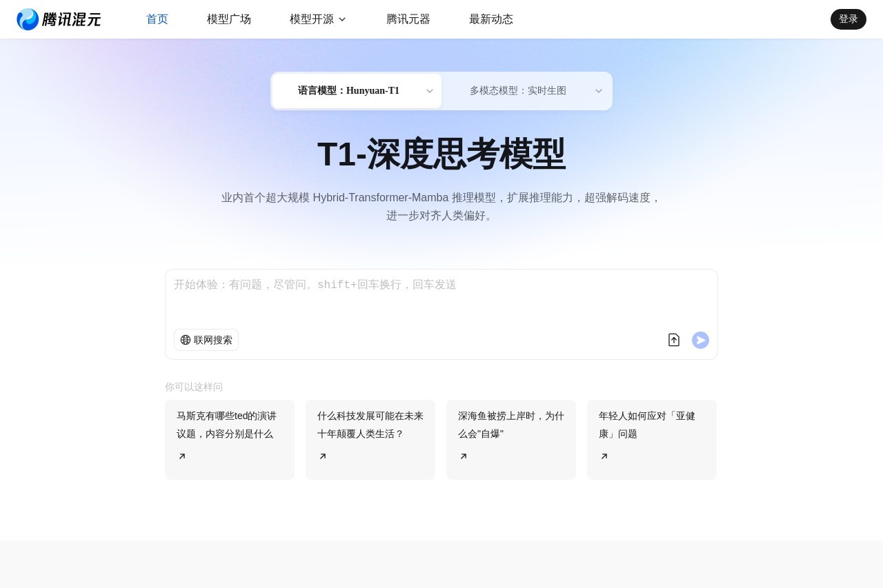Open the 实时生图 model selector chevron
This screenshot has height=588, width=883.
pos(599,90)
